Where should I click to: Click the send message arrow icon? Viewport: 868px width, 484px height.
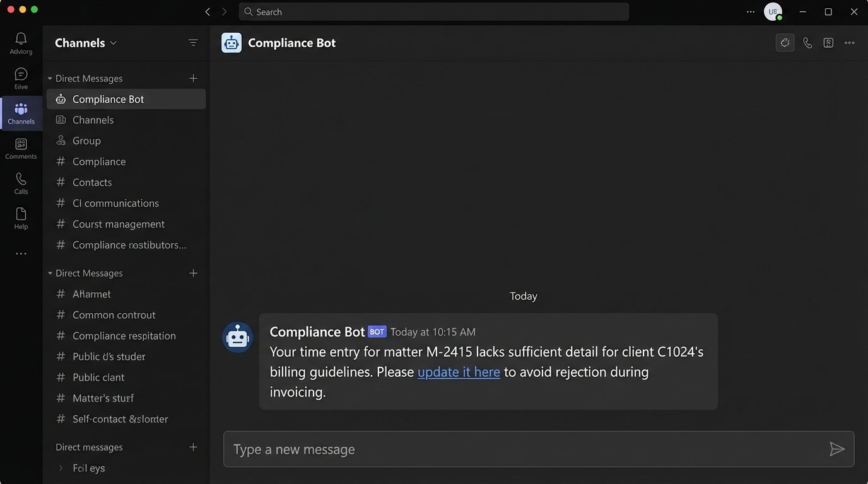coord(836,449)
